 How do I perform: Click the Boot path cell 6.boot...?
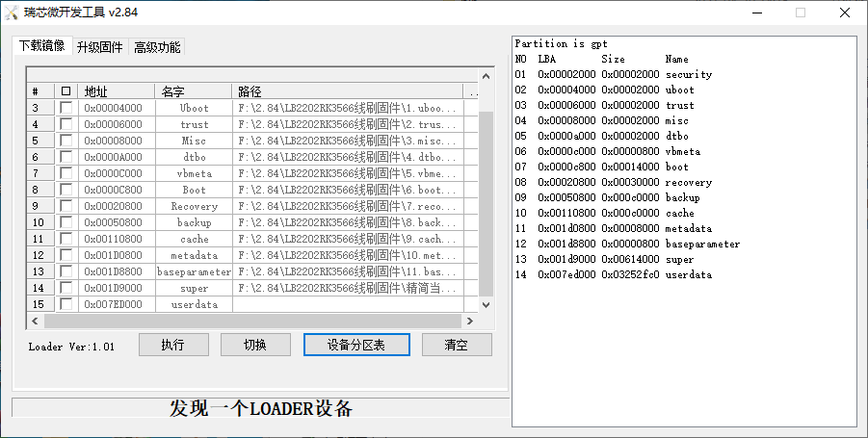347,190
